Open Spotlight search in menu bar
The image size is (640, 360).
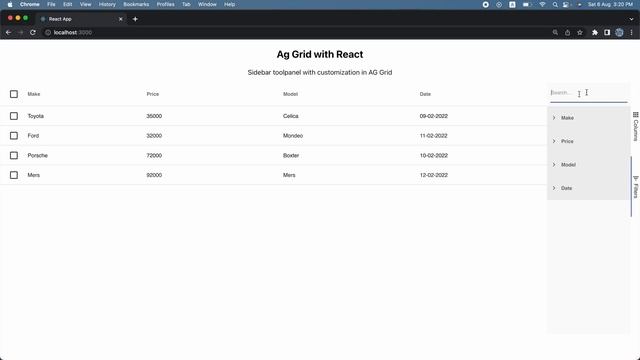click(555, 4)
